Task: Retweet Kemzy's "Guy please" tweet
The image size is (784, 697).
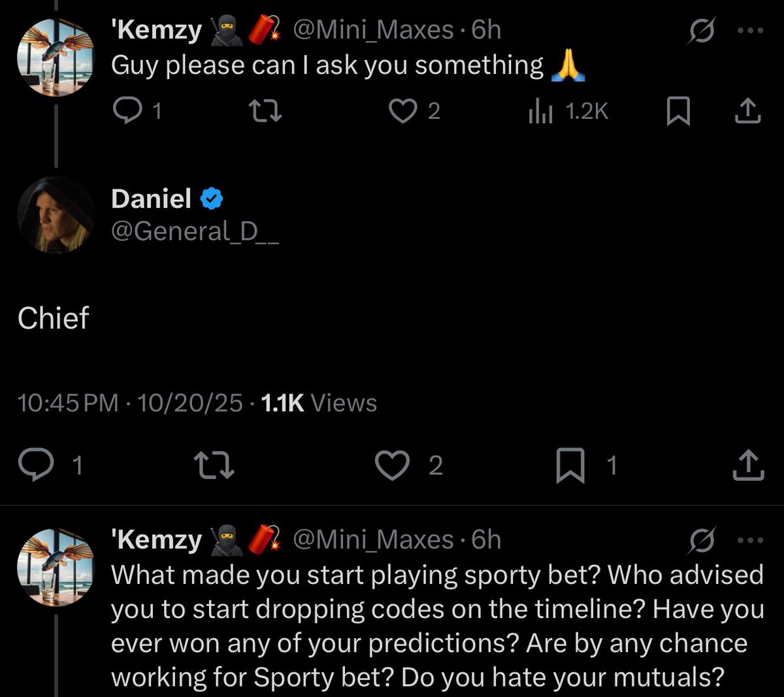Action: (x=267, y=112)
